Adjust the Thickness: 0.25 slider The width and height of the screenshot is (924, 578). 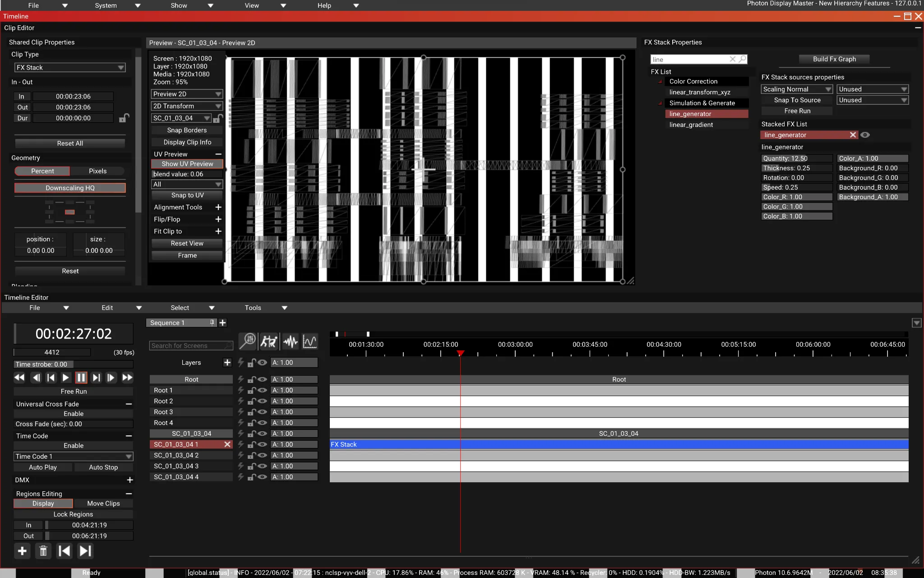tap(797, 168)
